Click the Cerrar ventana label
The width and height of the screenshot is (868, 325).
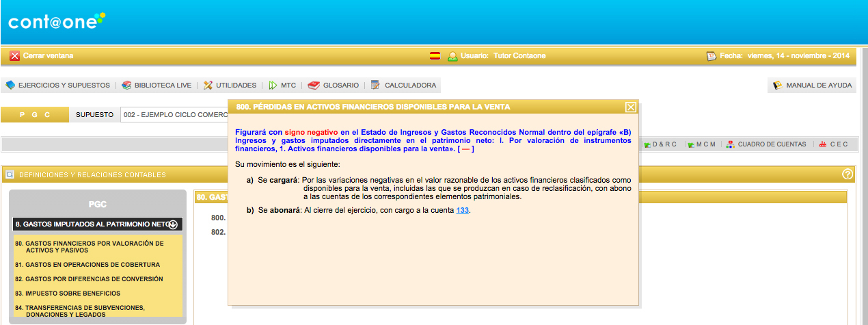48,56
